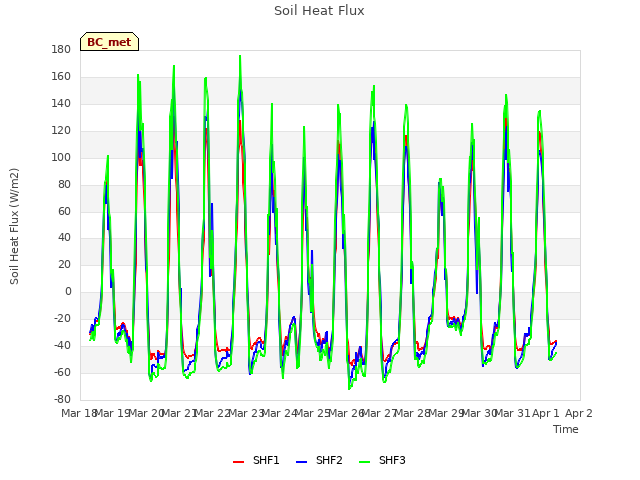This screenshot has height=480, width=640.
Task: Click the 120 y-axis tick label
Action: (61, 131)
